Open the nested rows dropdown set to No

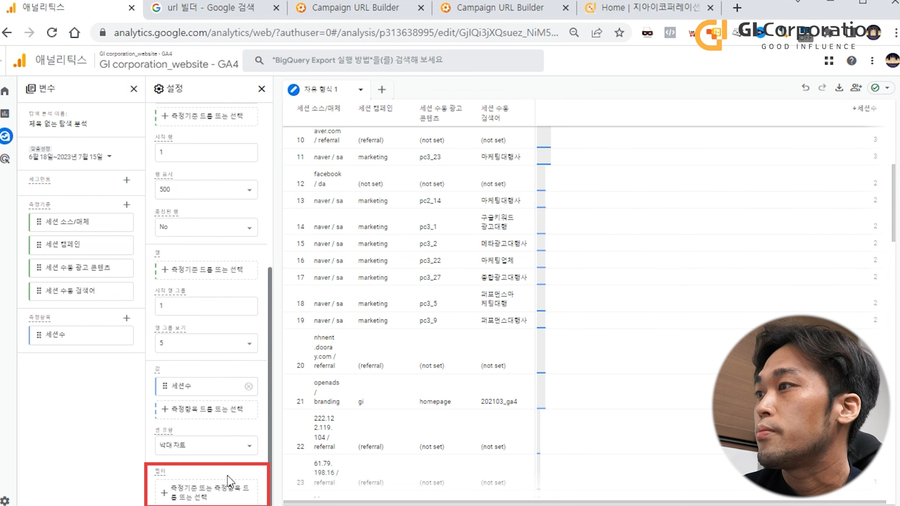(206, 227)
